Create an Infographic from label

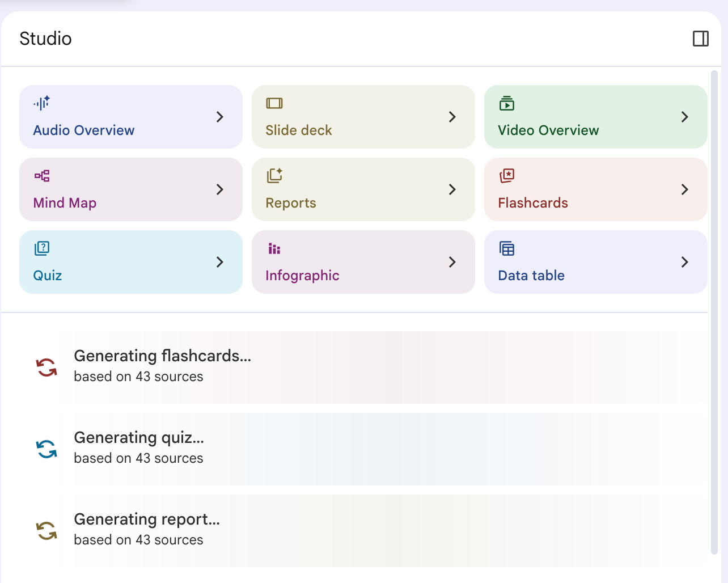point(302,276)
